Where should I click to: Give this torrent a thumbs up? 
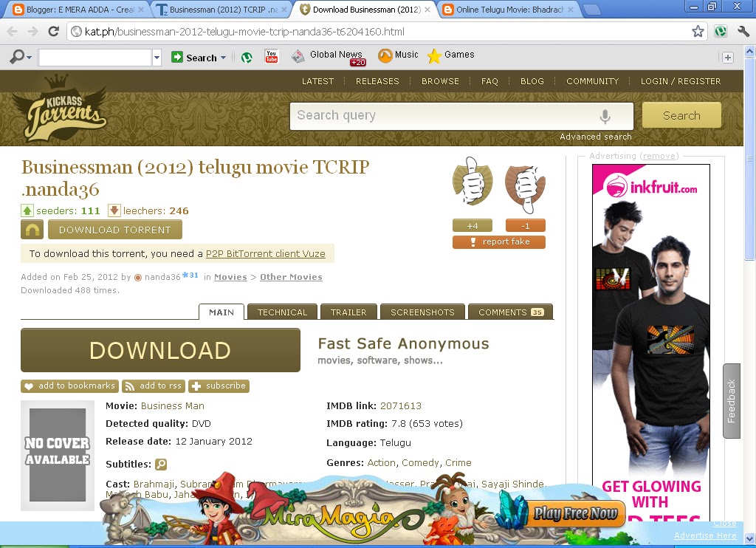click(x=472, y=181)
